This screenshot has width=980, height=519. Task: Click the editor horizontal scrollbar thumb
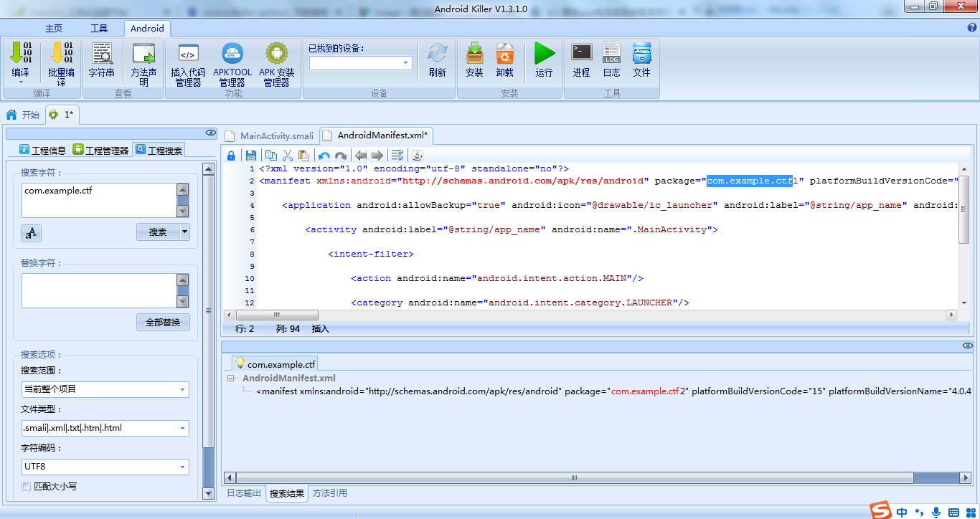pos(277,315)
